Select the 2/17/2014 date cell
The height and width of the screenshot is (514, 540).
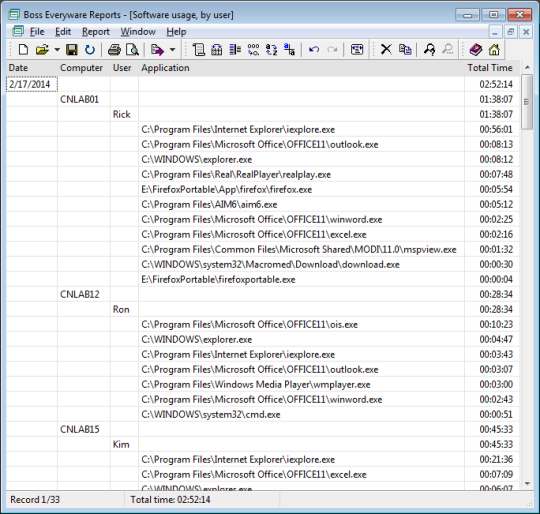(x=32, y=84)
